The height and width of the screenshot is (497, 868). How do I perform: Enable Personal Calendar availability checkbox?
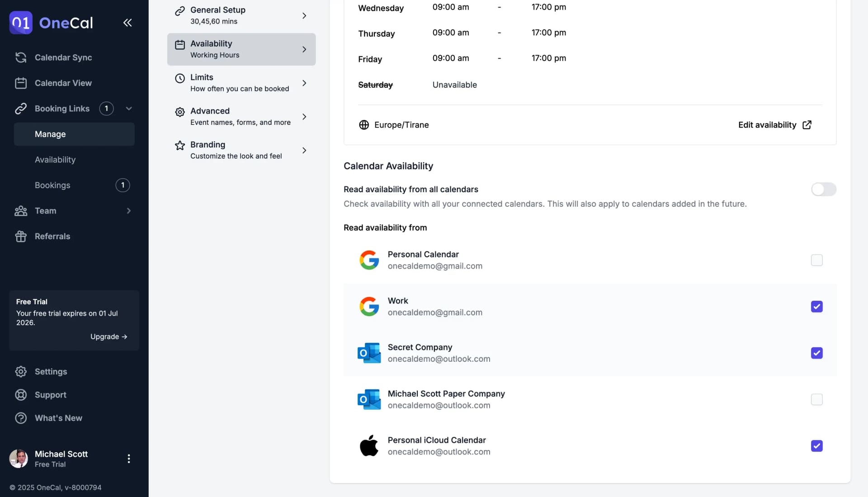point(817,260)
